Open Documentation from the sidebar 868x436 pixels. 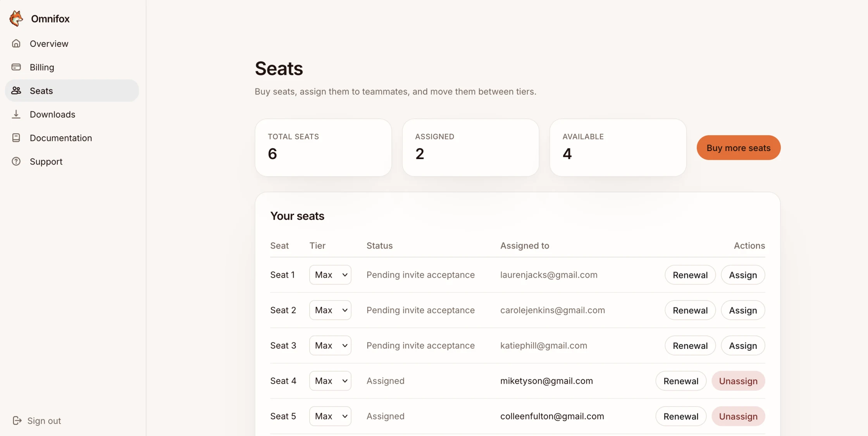coord(72,138)
